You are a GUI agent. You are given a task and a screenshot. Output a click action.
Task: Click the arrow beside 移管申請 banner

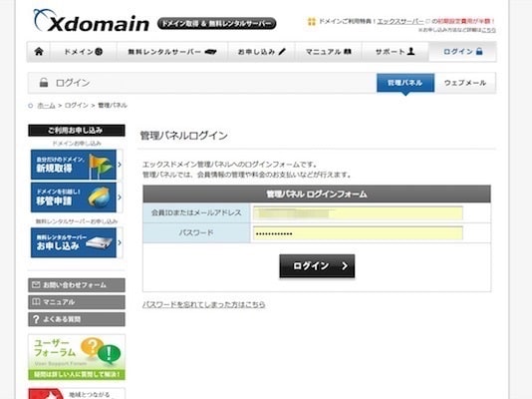120,198
